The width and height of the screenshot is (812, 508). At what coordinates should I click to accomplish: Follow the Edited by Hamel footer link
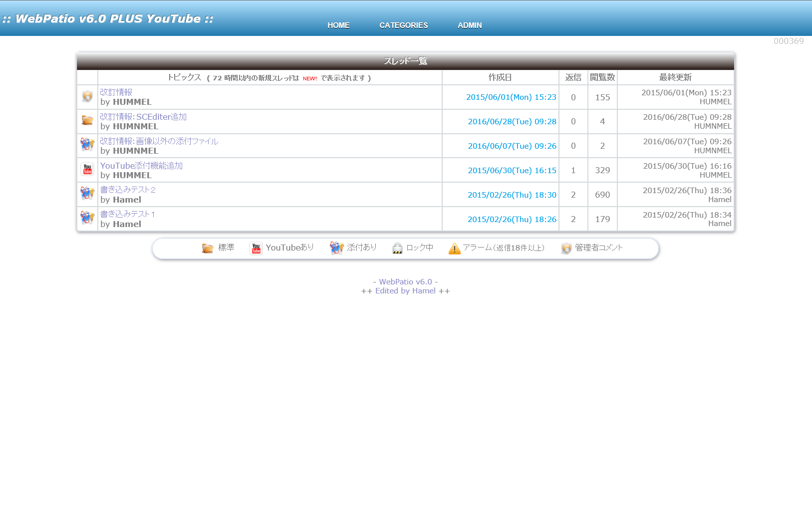click(x=405, y=291)
